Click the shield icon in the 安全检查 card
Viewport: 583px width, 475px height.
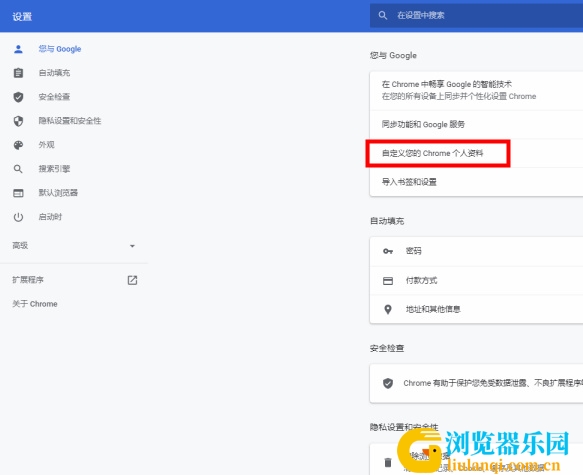coord(388,383)
